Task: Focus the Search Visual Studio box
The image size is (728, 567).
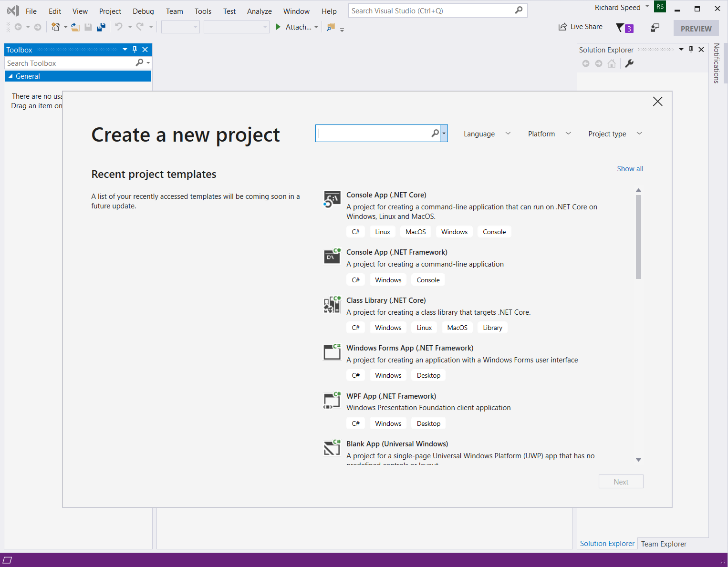Action: click(437, 10)
